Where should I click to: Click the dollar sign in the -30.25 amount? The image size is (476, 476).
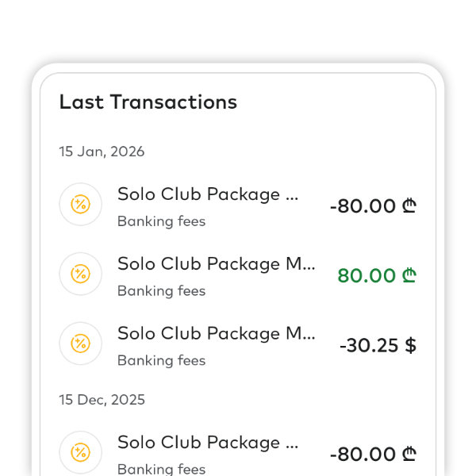click(x=410, y=345)
